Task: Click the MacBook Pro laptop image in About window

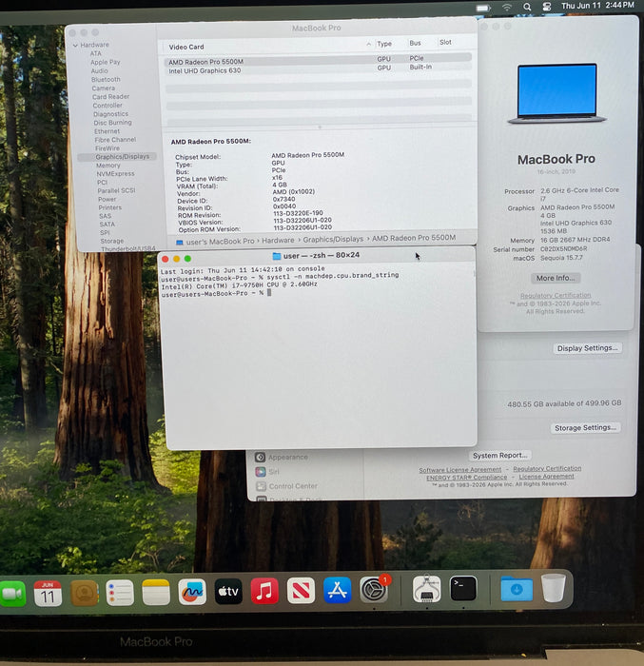Action: click(556, 93)
